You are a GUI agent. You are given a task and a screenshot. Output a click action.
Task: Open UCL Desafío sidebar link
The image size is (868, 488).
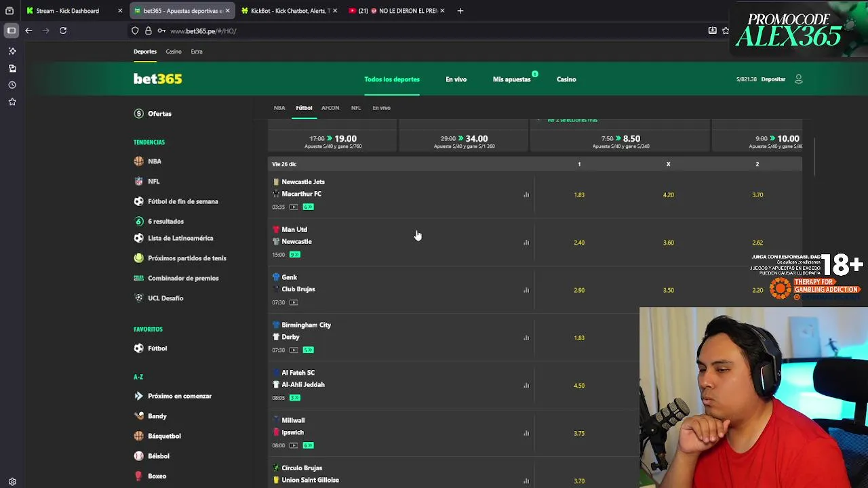(165, 298)
